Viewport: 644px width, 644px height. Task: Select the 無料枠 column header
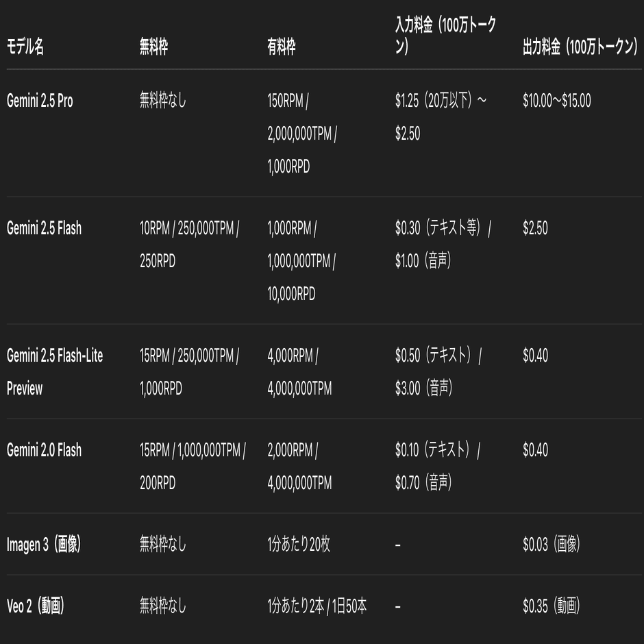153,47
